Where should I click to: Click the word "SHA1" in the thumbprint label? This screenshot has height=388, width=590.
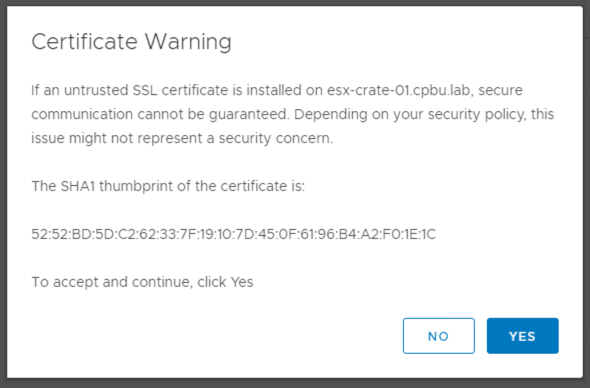pyautogui.click(x=78, y=186)
